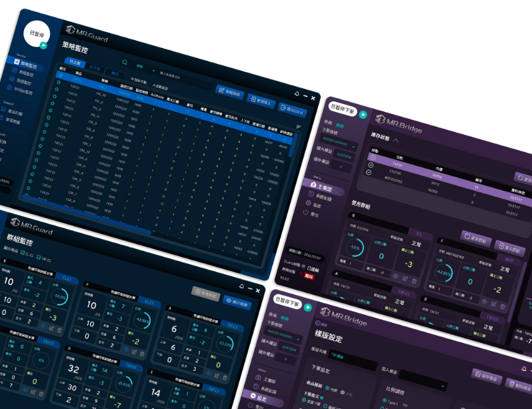This screenshot has width=532, height=409.
Task: Click the shopping cart icon in MR.Guard sidebar
Action: point(3,109)
